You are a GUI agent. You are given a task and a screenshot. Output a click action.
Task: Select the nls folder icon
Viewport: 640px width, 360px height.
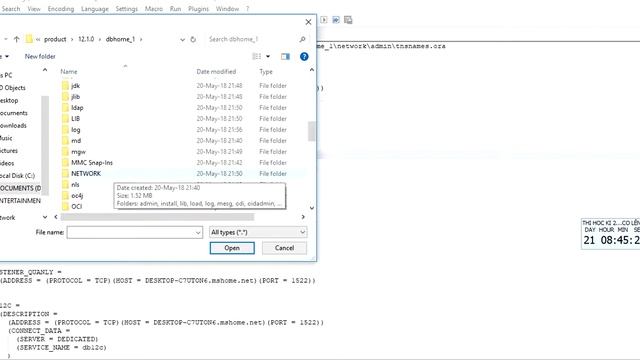coord(65,185)
